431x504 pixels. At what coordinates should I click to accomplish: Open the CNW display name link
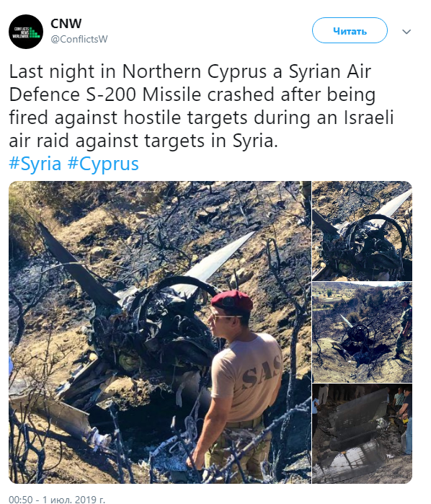[66, 24]
